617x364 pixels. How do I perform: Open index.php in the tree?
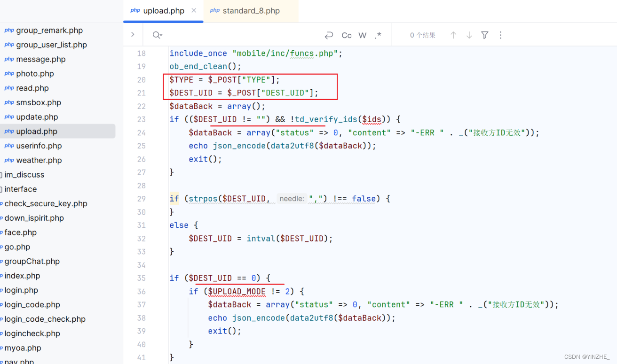[23, 276]
